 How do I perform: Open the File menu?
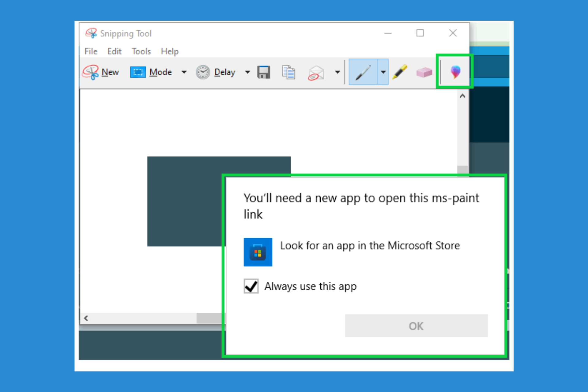click(x=91, y=51)
